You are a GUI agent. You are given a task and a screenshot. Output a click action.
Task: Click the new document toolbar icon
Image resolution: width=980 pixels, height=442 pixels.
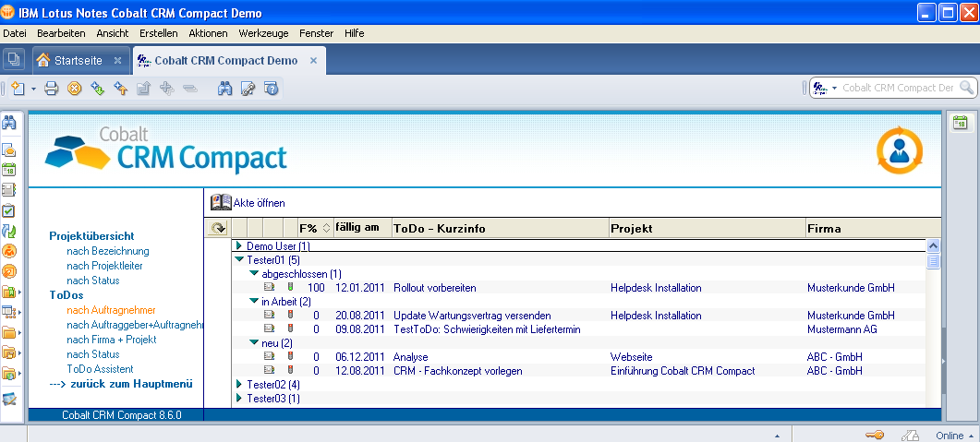coord(18,89)
